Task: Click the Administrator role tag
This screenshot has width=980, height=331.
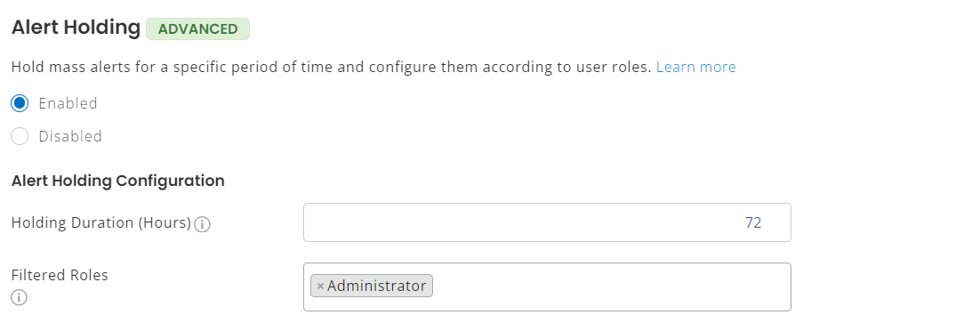Action: [x=371, y=286]
